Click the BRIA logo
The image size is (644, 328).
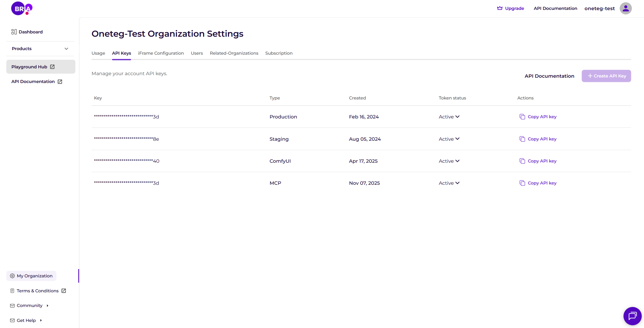[22, 9]
